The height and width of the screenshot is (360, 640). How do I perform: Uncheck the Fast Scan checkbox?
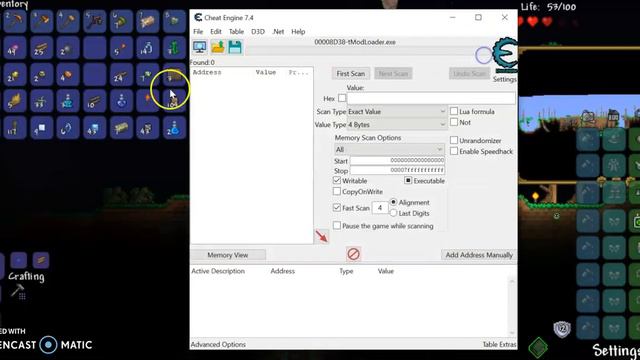point(337,207)
